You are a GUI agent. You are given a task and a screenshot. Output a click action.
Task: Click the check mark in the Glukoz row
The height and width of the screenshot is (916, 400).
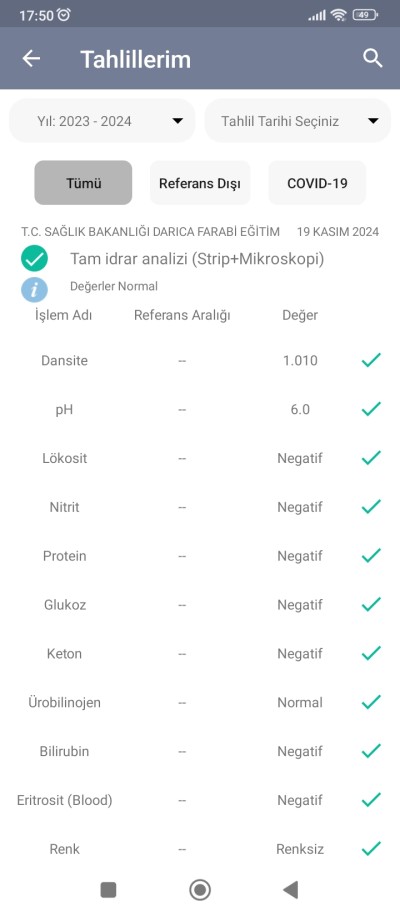click(371, 605)
